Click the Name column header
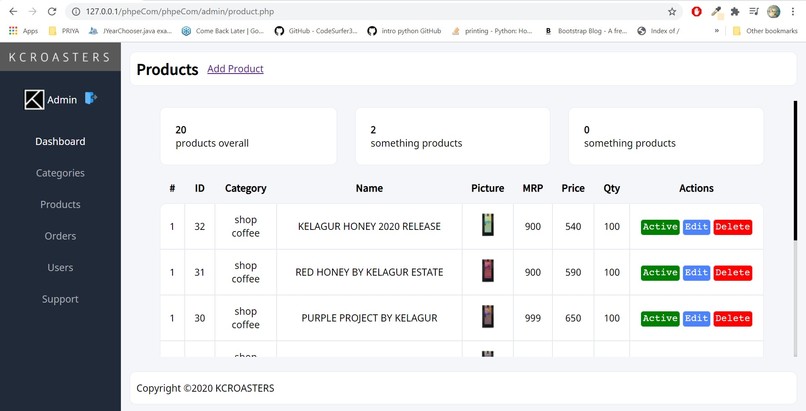Viewport: 806px width, 411px height. pyautogui.click(x=369, y=189)
